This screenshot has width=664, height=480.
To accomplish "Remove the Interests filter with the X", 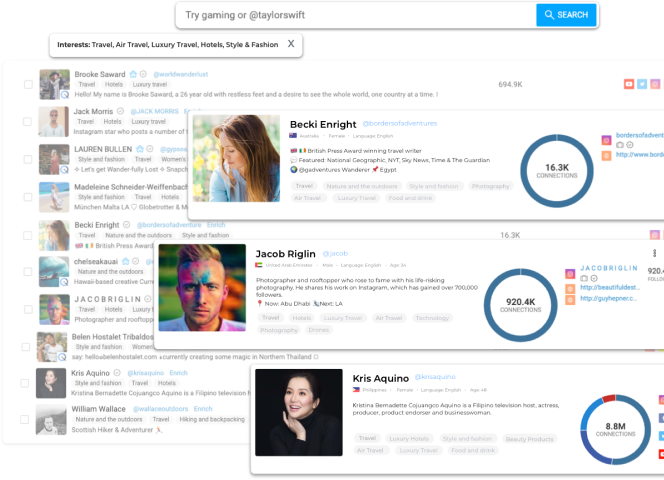I will pos(291,44).
